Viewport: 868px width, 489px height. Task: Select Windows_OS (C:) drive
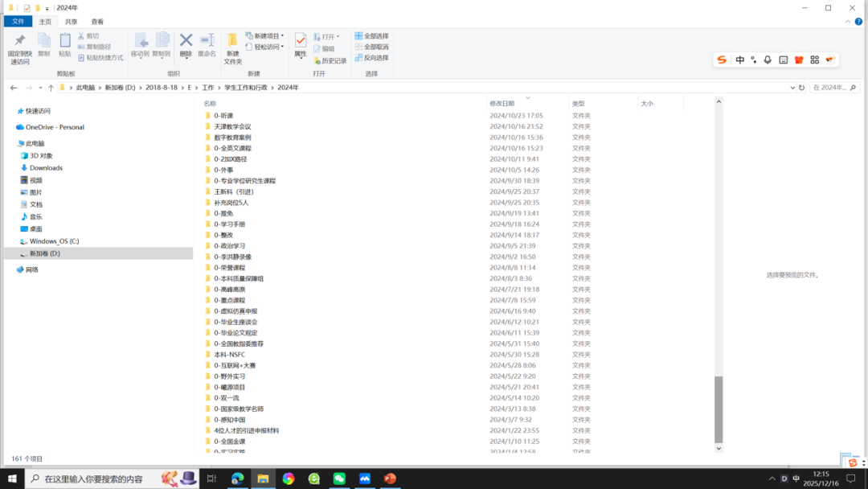click(55, 241)
